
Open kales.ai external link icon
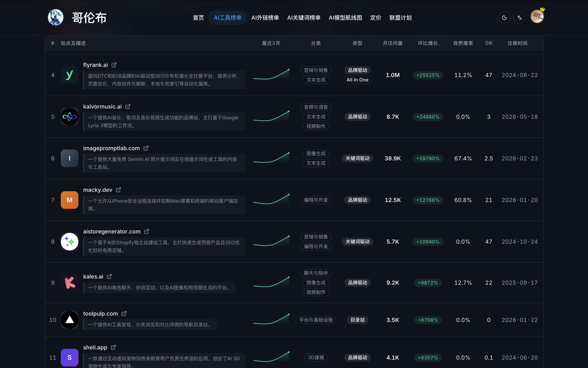click(109, 277)
